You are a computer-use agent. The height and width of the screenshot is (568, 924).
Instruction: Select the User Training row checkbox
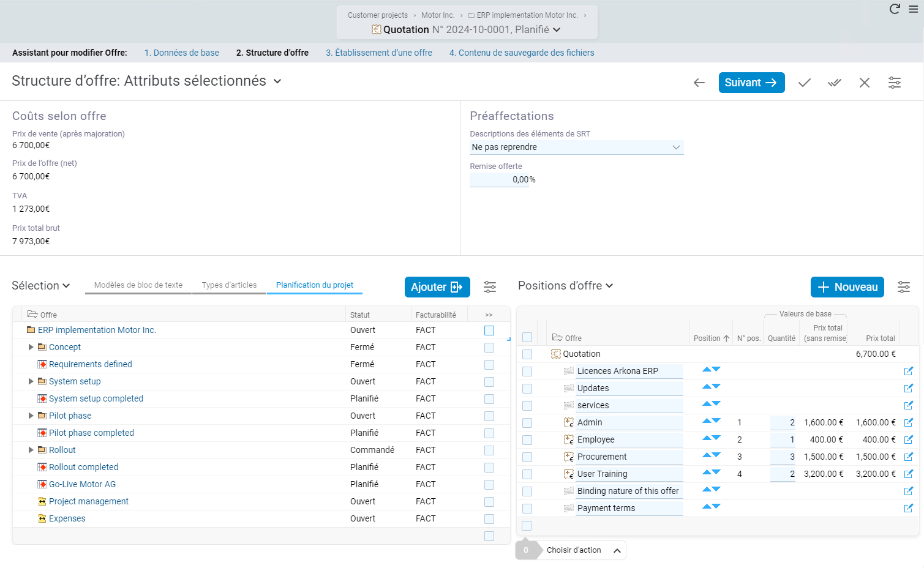point(527,474)
